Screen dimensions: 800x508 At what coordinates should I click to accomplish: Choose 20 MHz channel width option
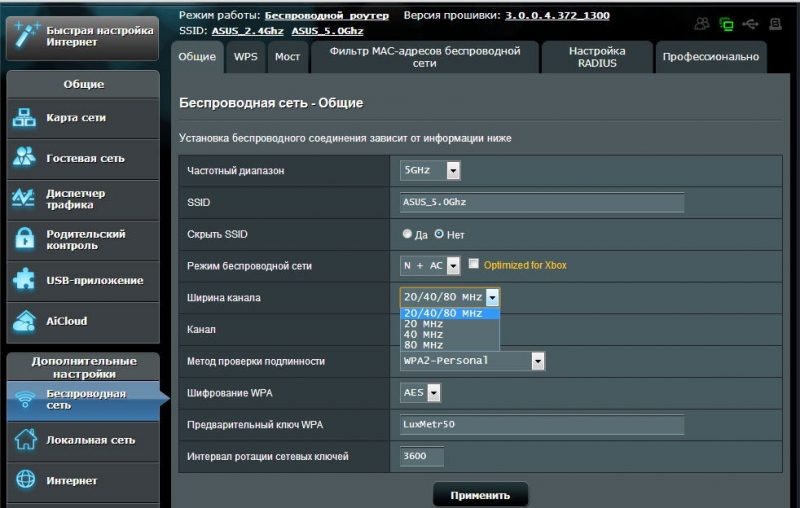pyautogui.click(x=449, y=324)
